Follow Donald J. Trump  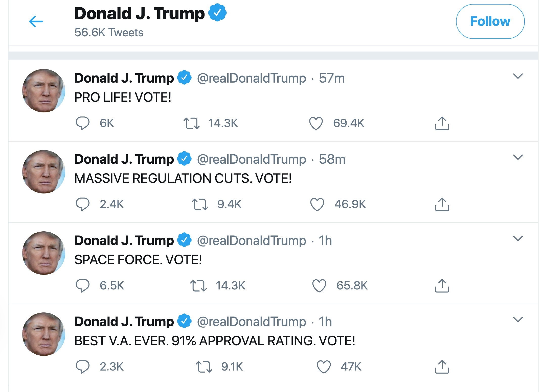pyautogui.click(x=490, y=21)
